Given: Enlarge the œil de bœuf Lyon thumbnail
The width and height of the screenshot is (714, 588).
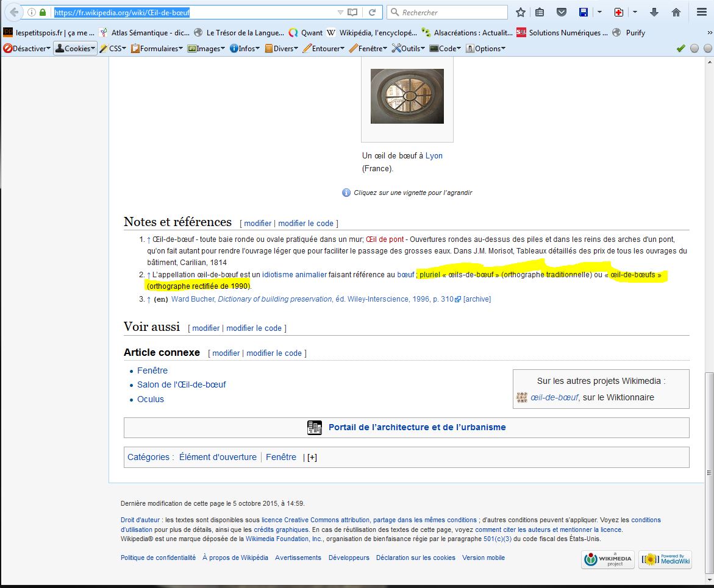Looking at the screenshot, I should 407,96.
